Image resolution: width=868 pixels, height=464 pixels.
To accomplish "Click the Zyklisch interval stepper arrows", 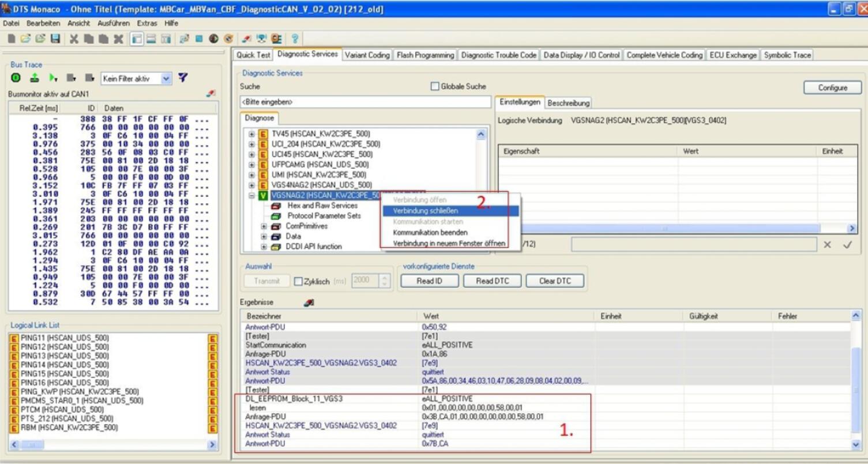I will coord(386,282).
